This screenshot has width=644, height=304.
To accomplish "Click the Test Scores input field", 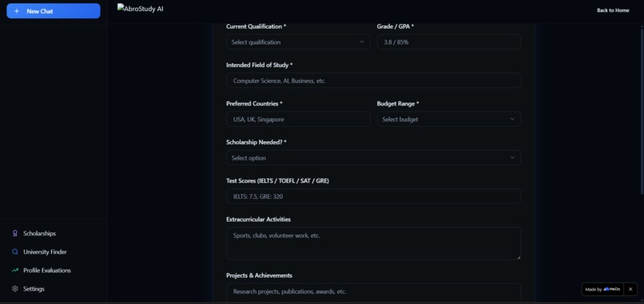I will pyautogui.click(x=374, y=196).
